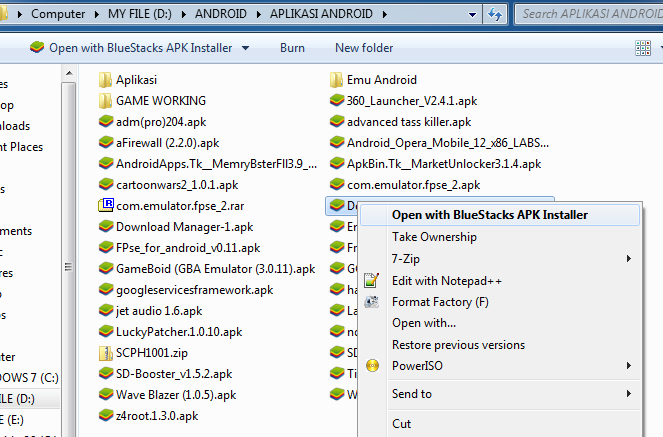Click the SCPH1001.zip archive icon
Image resolution: width=663 pixels, height=437 pixels.
pos(105,353)
